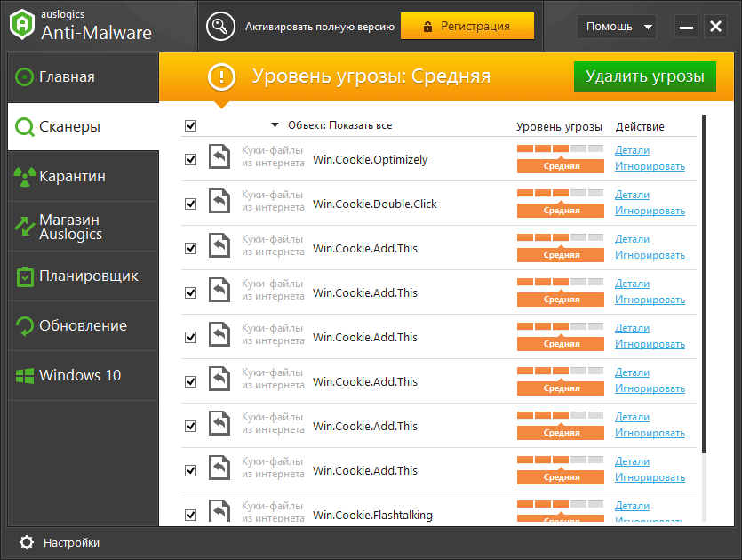The height and width of the screenshot is (560, 742).
Task: Click the Win.Cookie.Optimizely threat level bar
Action: click(x=561, y=148)
